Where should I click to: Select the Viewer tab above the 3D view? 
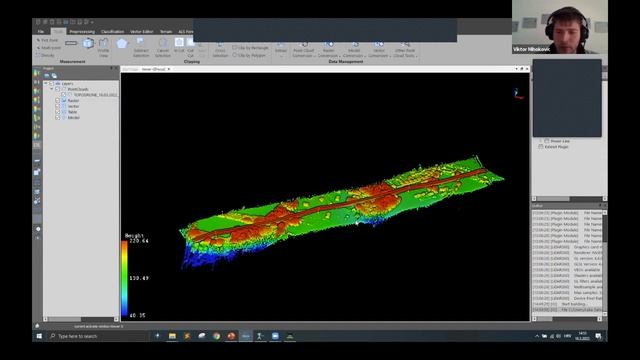pyautogui.click(x=155, y=69)
